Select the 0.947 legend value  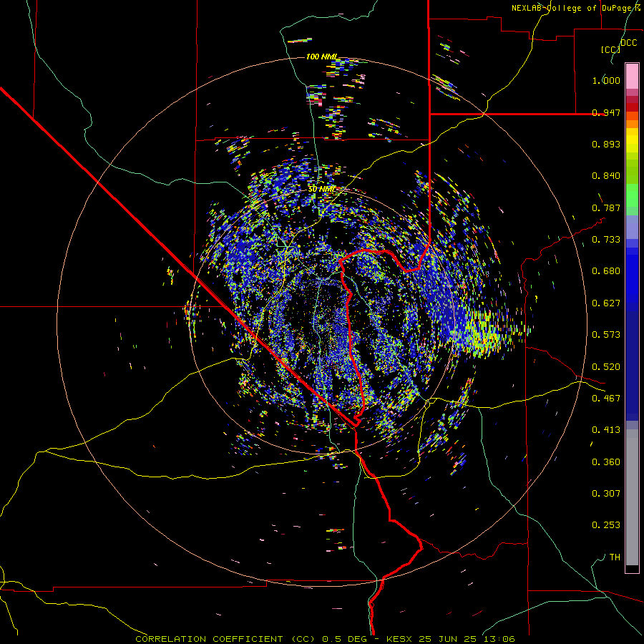(x=606, y=112)
